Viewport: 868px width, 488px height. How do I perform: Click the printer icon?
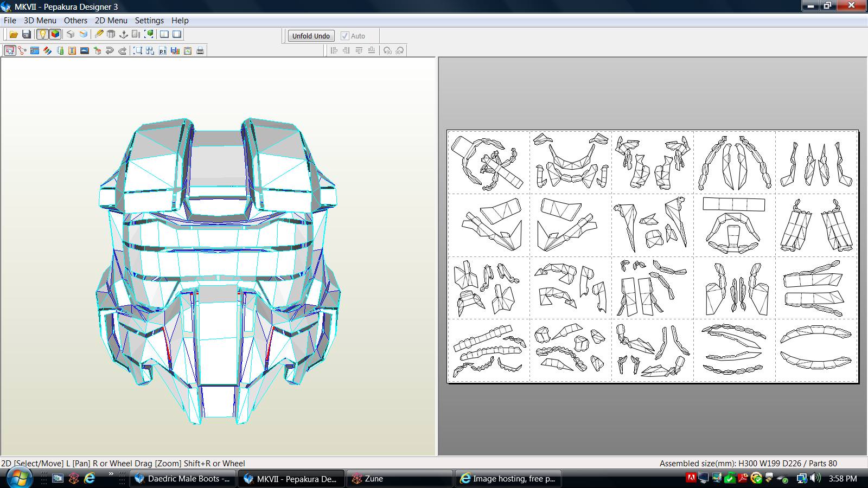click(200, 50)
